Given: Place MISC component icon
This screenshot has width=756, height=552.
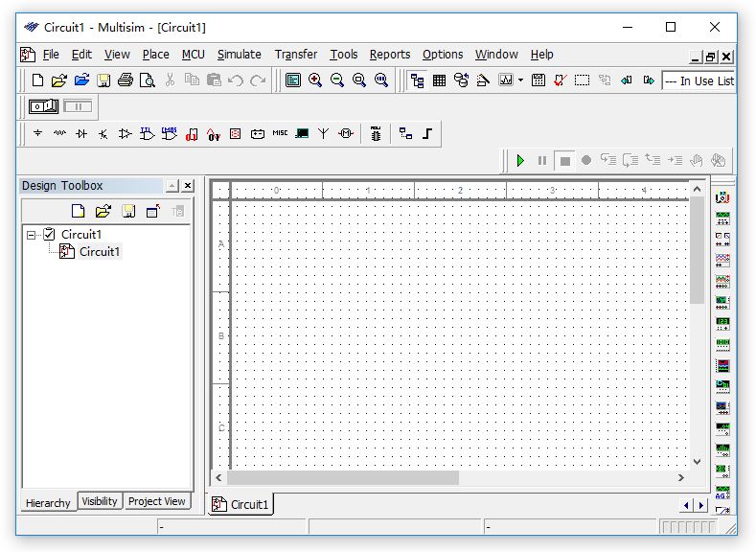Looking at the screenshot, I should pyautogui.click(x=280, y=133).
